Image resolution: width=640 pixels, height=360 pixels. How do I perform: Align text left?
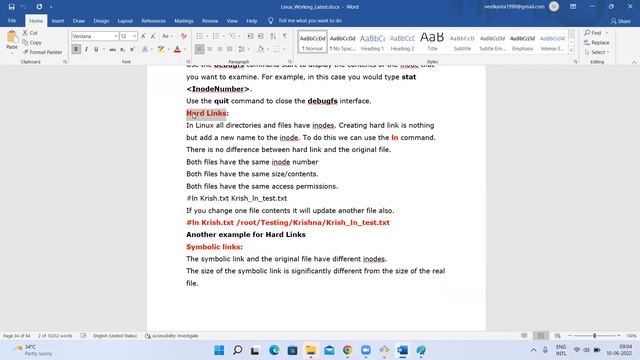point(199,49)
